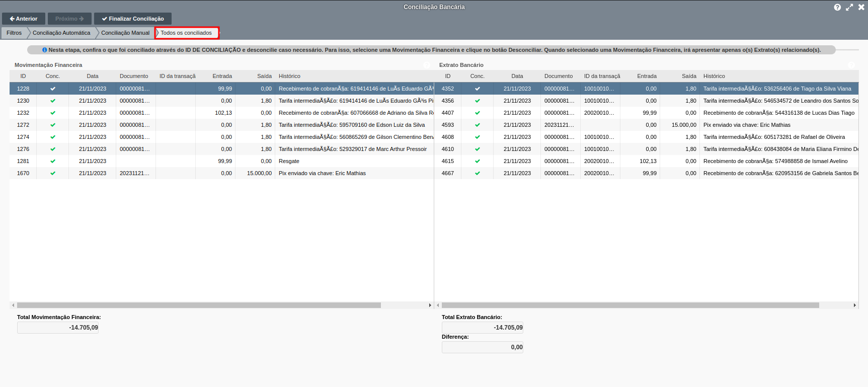
Task: Click conciliation checkmark for movement 1670
Action: coord(53,173)
